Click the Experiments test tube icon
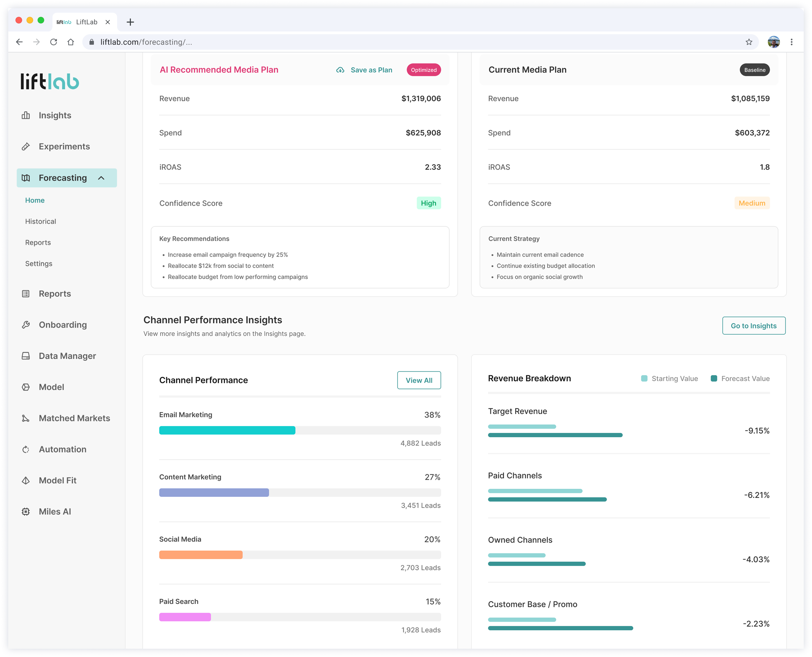Viewport: 812px width, 657px height. pyautogui.click(x=26, y=147)
